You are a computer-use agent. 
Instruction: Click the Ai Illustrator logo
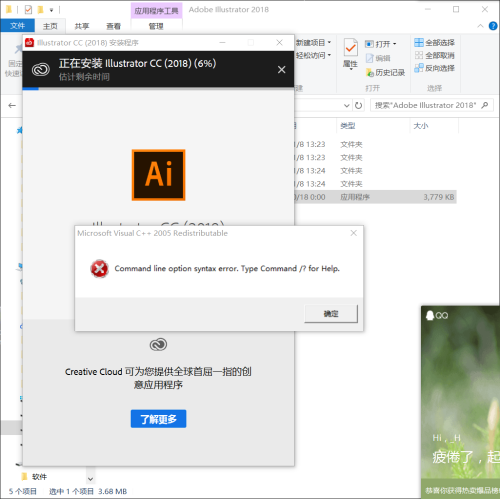click(x=159, y=175)
